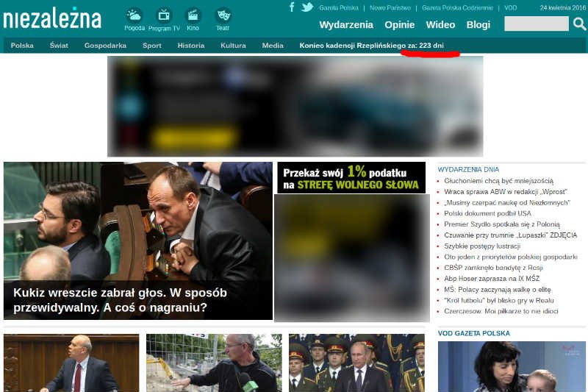Viewport: 588px width, 392px height.
Task: Click the VOD GAZETA POLSKA heading
Action: click(x=473, y=333)
